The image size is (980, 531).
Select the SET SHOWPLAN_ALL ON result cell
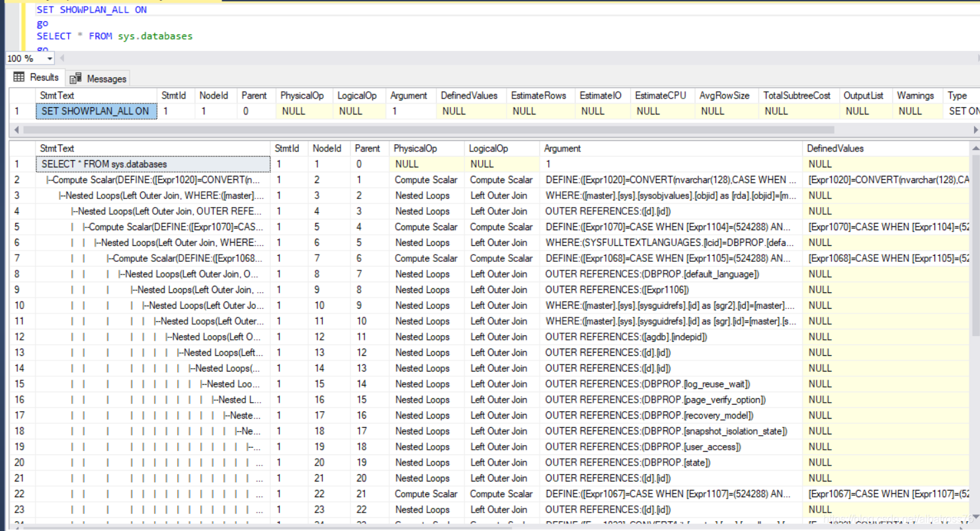(x=96, y=110)
